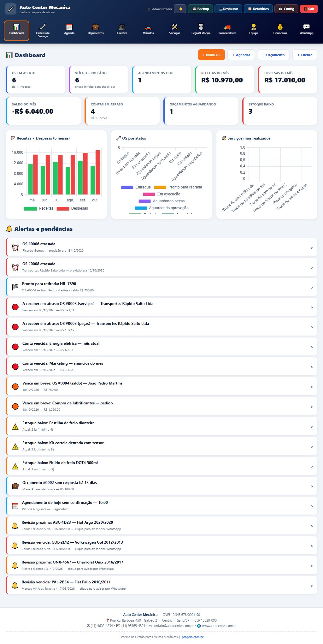Open Clientes section
The width and height of the screenshot is (323, 644).
122,31
